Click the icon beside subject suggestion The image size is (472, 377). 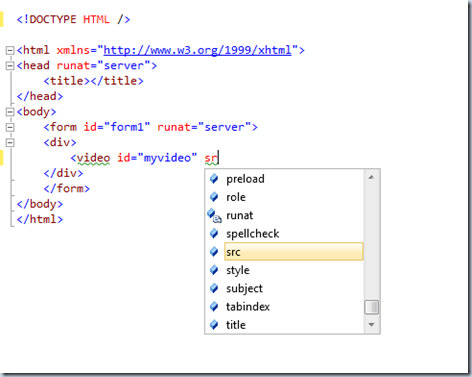[x=214, y=288]
